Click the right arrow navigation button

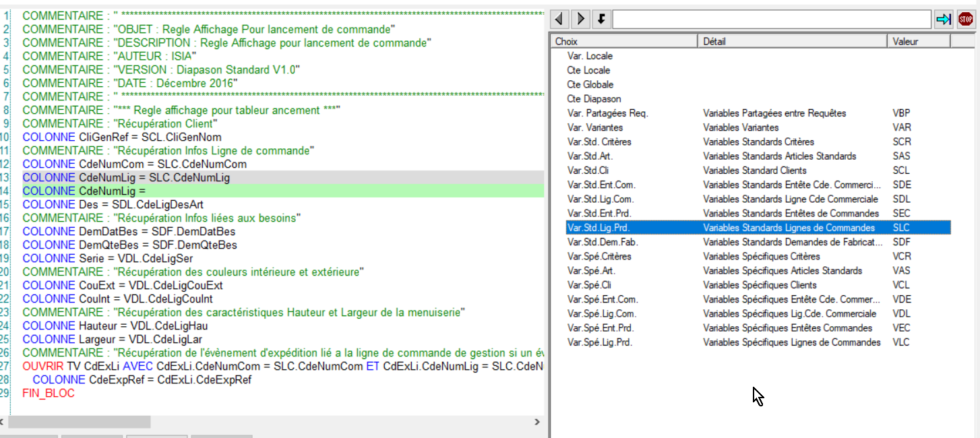click(581, 19)
